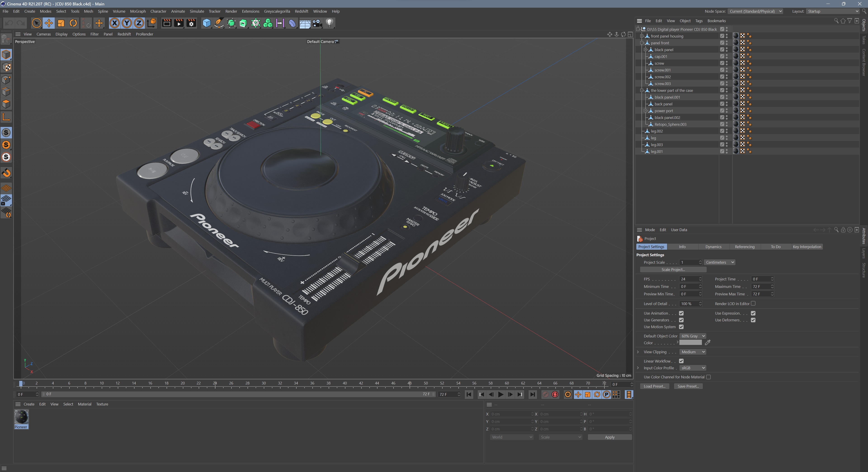
Task: Activate the Move tool in top toolbar
Action: click(49, 23)
